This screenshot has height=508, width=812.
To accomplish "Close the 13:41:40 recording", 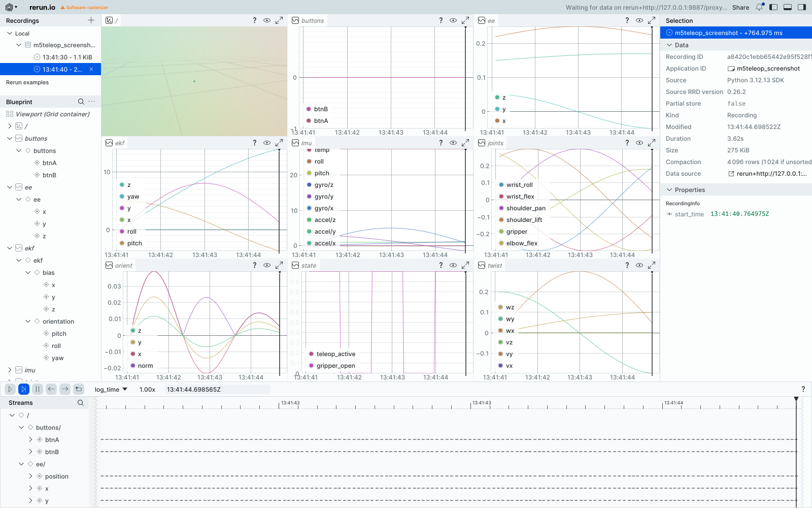I will (91, 69).
